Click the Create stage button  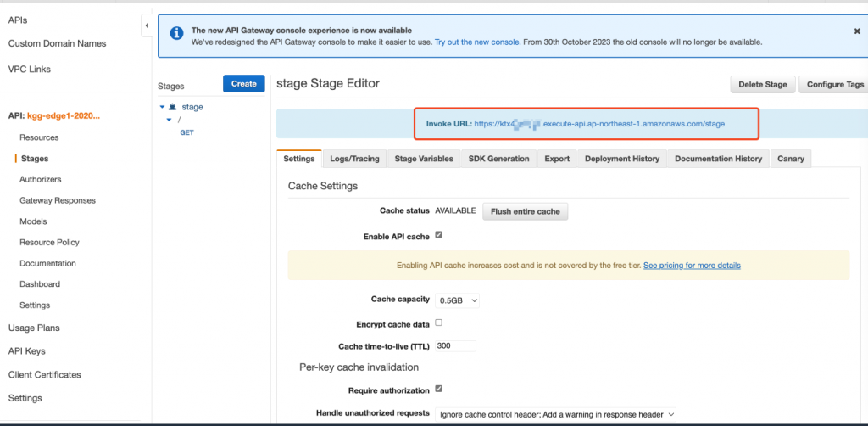click(244, 83)
